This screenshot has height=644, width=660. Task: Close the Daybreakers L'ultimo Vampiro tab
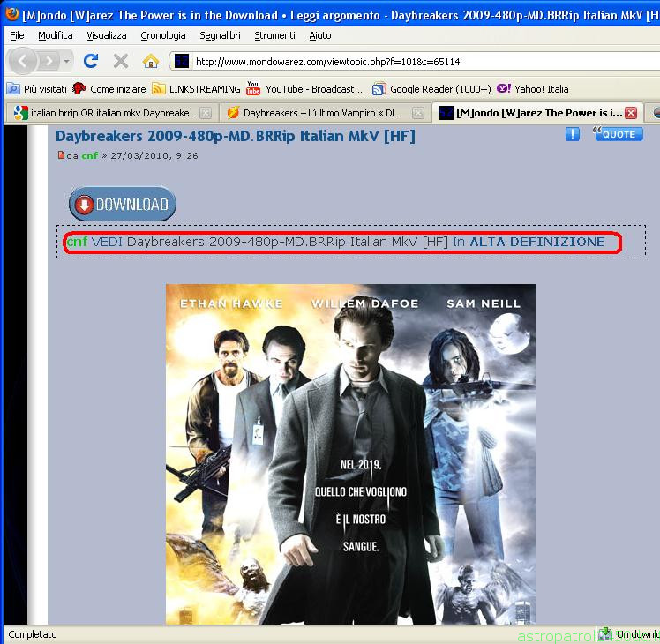tap(417, 113)
